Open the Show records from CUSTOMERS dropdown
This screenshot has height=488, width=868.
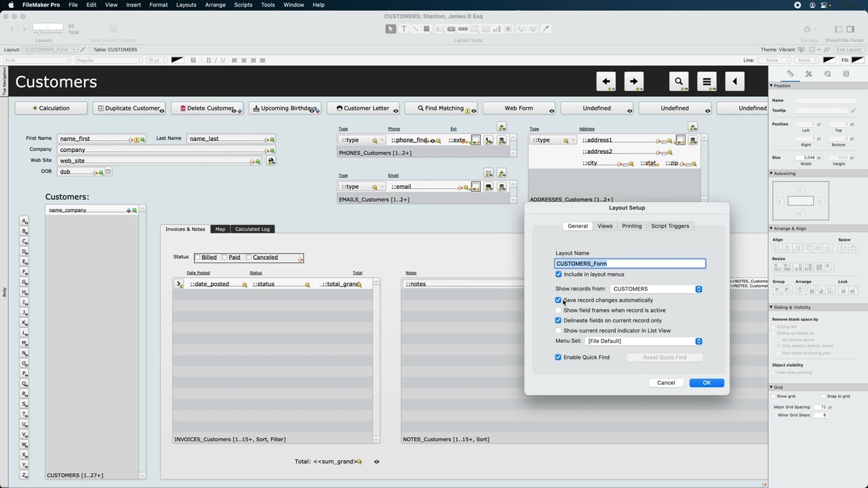click(656, 289)
